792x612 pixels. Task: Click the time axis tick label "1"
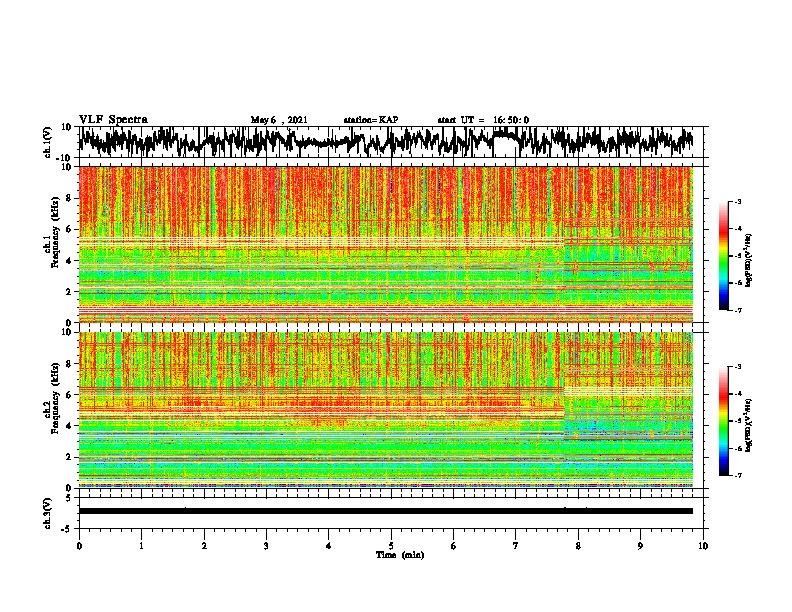click(x=142, y=546)
